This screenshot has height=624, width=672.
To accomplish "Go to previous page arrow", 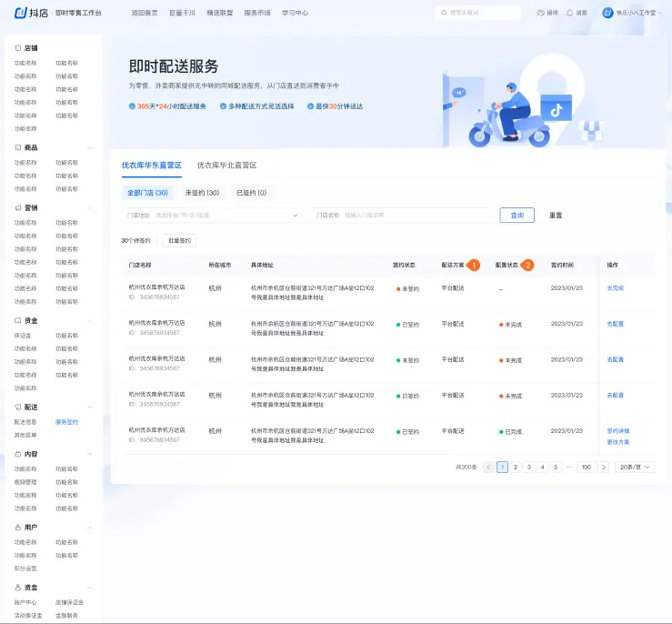I will [x=488, y=468].
